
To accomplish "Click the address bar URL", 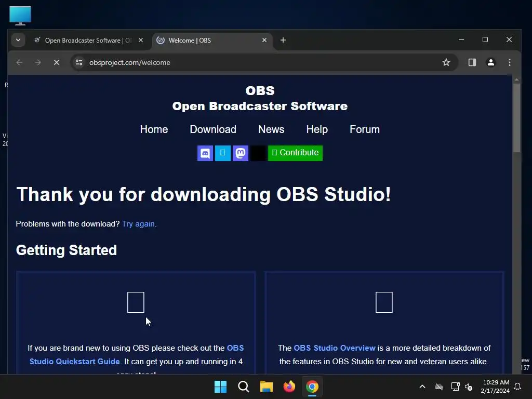I will click(x=129, y=62).
